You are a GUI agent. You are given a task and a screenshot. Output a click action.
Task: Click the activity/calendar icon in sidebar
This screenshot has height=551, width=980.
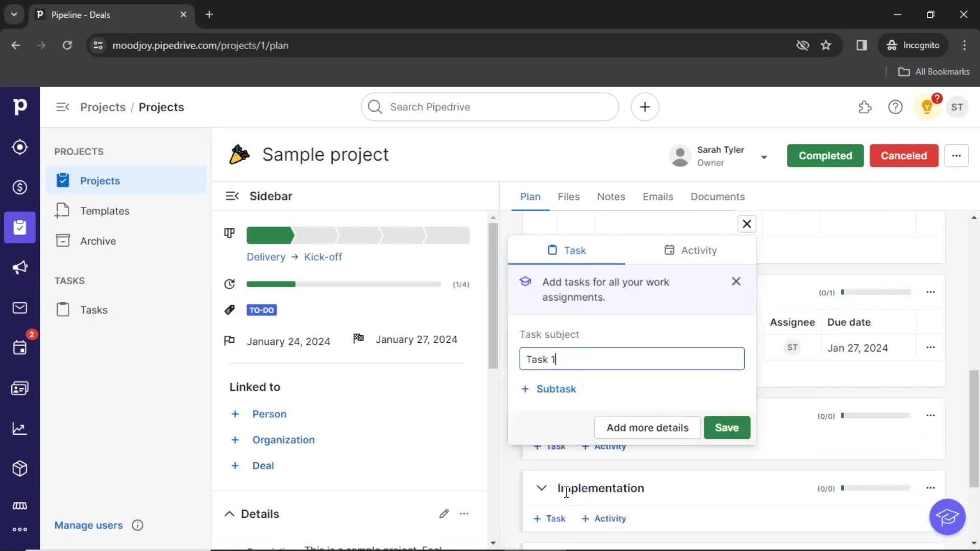19,348
